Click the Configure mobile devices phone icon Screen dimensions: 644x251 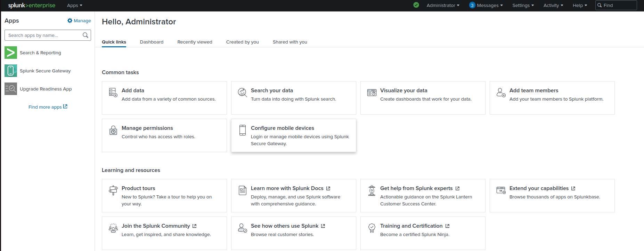(x=243, y=130)
